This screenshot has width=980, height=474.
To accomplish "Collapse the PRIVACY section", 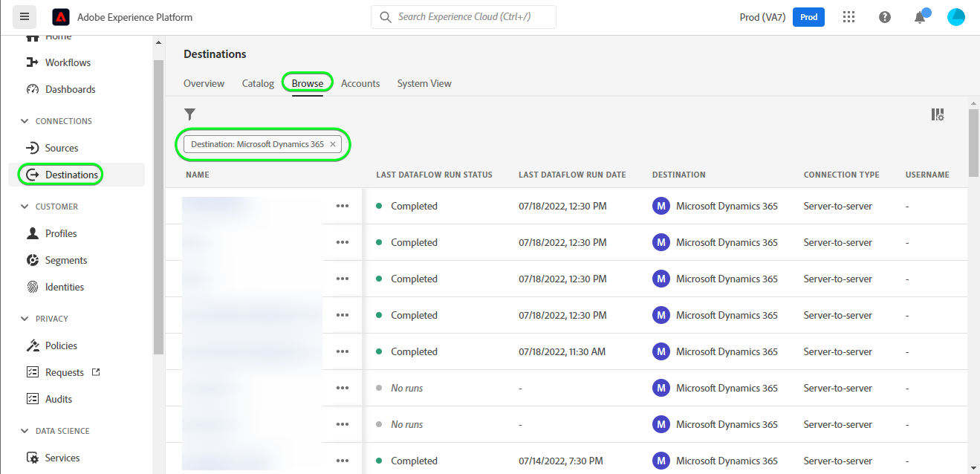I will click(25, 319).
